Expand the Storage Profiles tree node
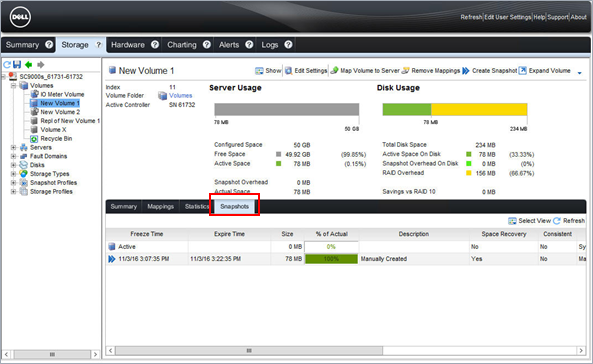593x364 pixels. tap(13, 191)
